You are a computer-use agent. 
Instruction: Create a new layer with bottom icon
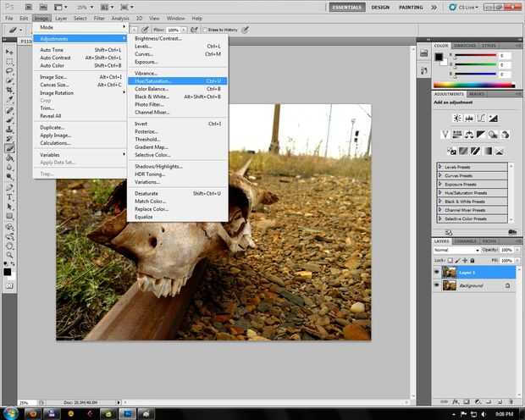[500, 401]
